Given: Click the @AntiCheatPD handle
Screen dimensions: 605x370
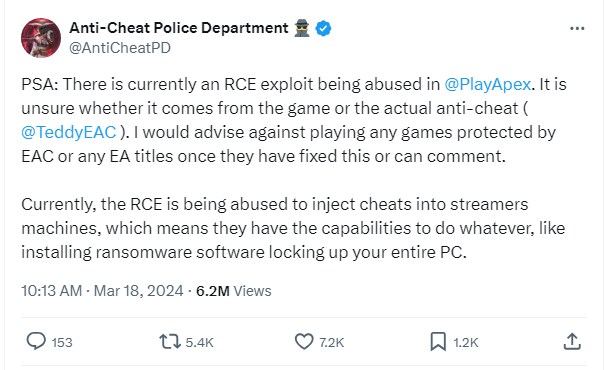Looking at the screenshot, I should coord(120,48).
